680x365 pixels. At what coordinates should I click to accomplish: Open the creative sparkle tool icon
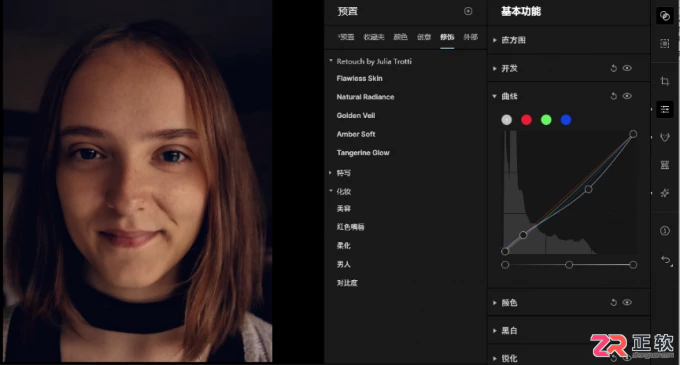[664, 193]
